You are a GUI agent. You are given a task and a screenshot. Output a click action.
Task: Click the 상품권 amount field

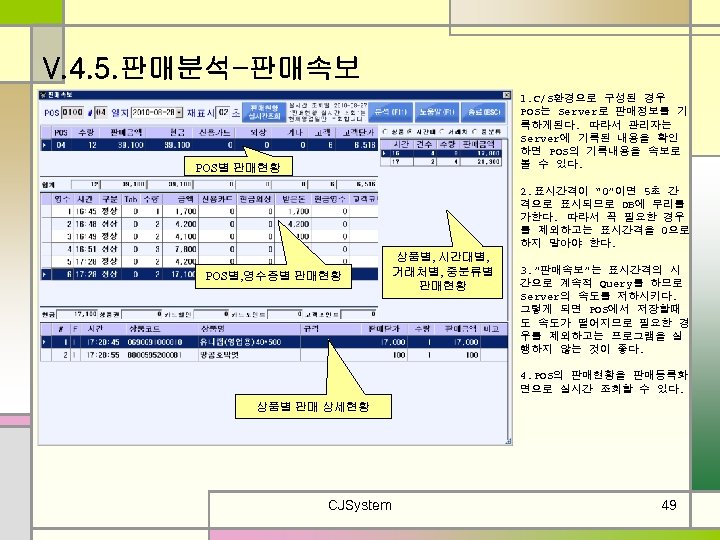click(143, 314)
